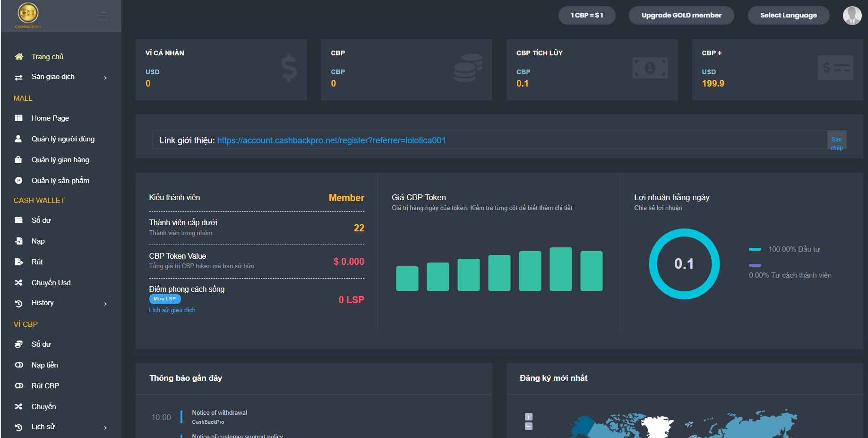Open the Notice of withdrawal announcement

(220, 413)
